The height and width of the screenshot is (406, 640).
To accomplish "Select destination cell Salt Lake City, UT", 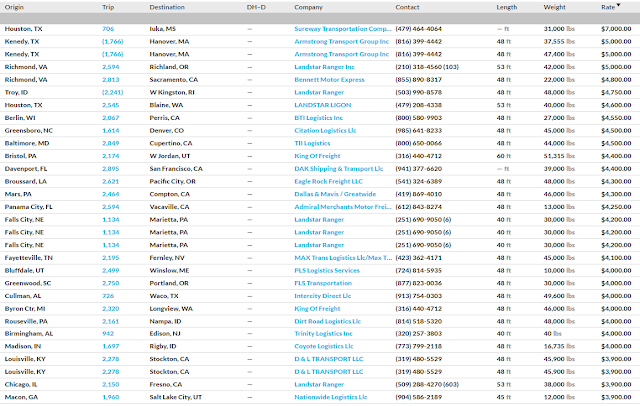I will pyautogui.click(x=176, y=397).
